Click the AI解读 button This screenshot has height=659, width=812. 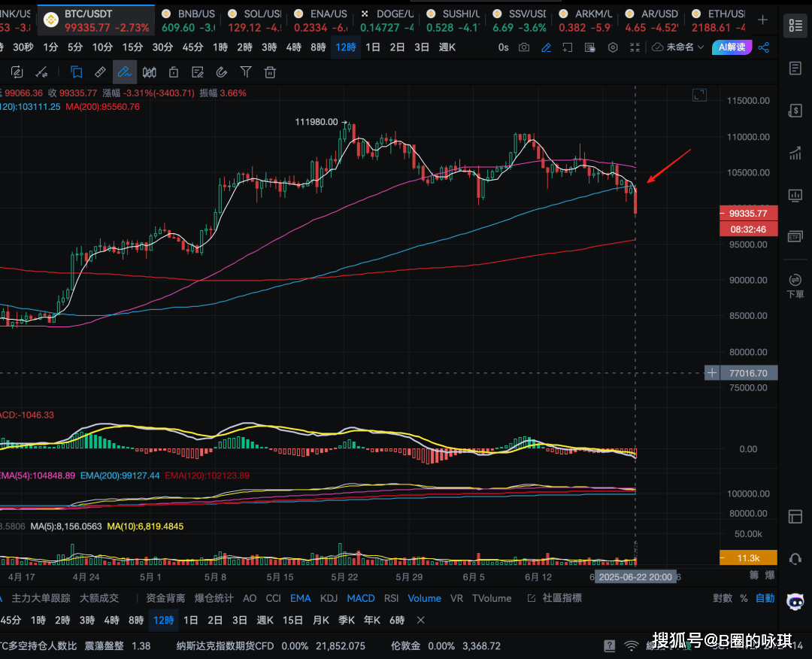732,47
